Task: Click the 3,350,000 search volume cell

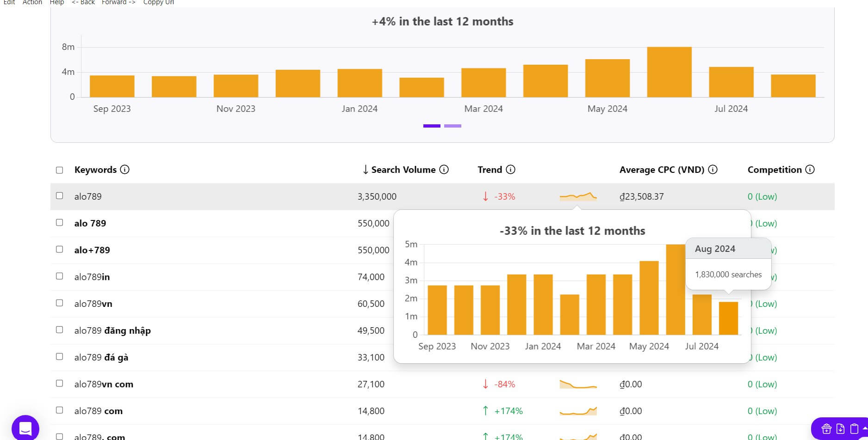Action: (x=377, y=196)
